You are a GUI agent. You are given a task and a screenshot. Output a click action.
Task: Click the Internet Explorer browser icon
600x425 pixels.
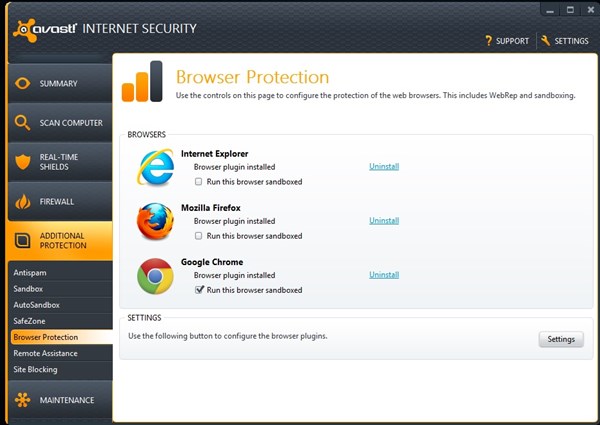click(155, 168)
